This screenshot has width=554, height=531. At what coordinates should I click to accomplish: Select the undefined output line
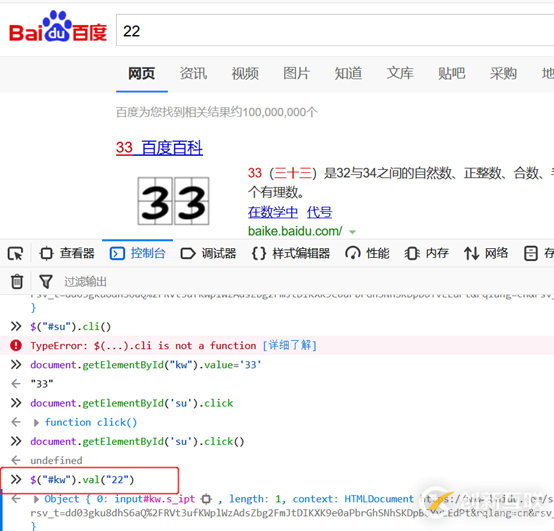coord(56,460)
